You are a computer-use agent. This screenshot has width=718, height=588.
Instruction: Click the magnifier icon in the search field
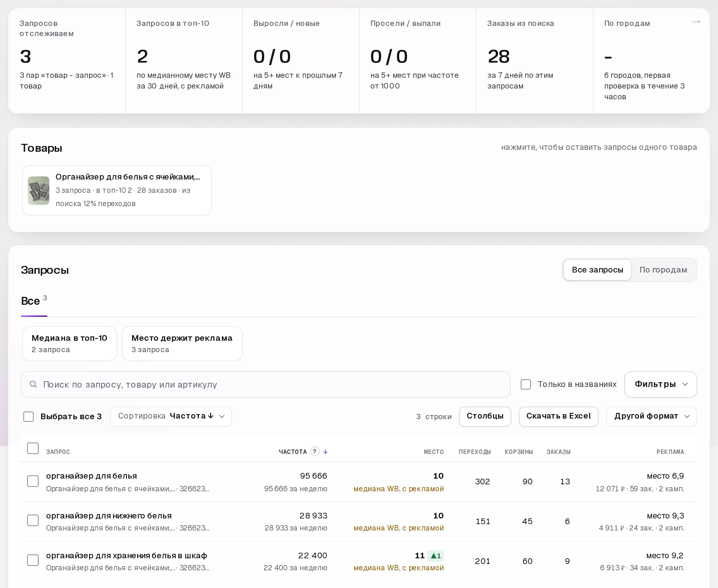point(33,384)
